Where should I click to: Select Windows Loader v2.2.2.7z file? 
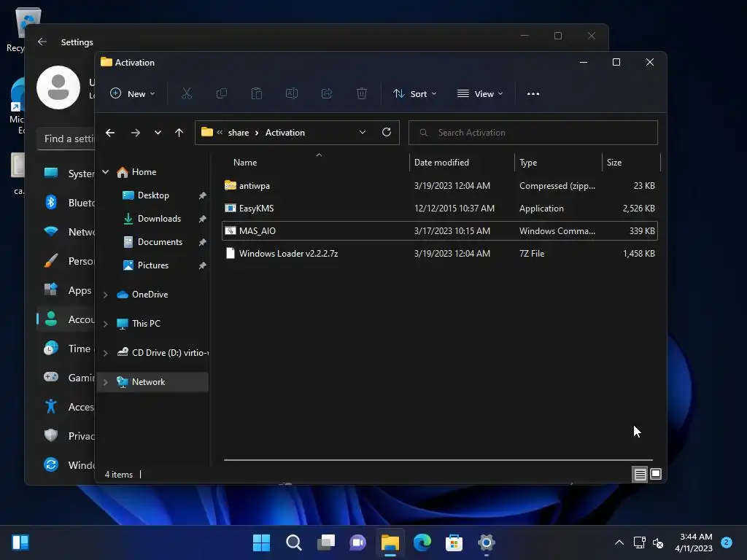tap(440, 253)
